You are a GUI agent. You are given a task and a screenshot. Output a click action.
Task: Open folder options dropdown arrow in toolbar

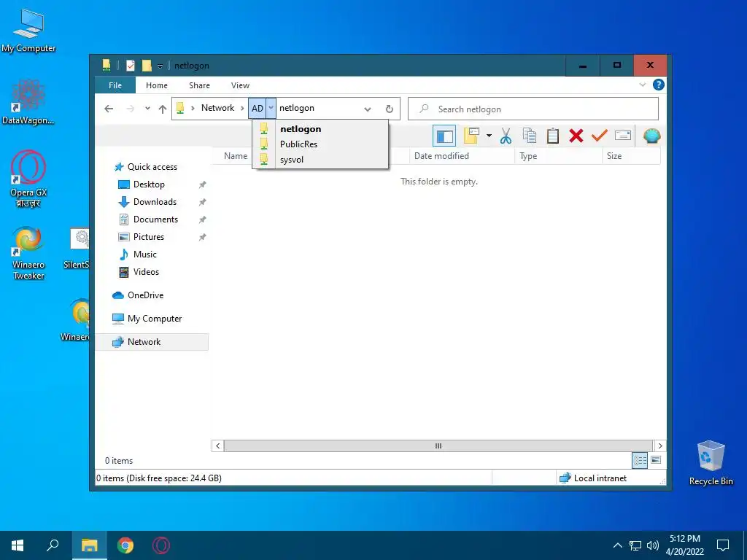489,136
